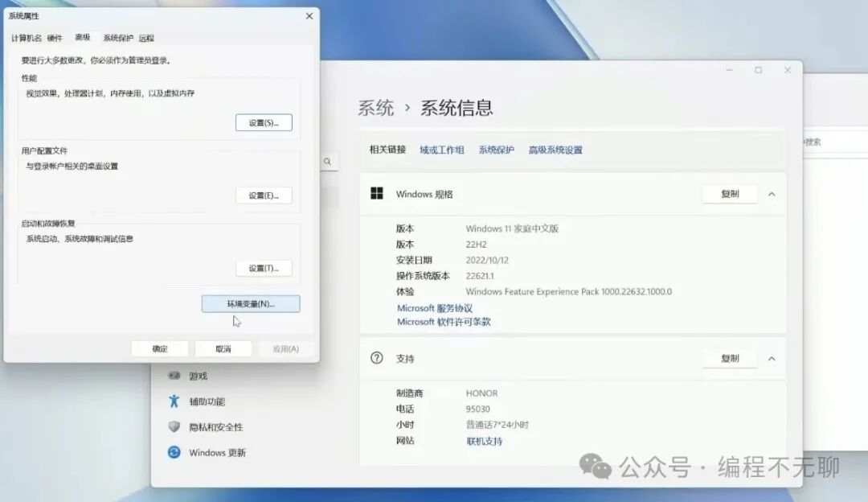Open the 联机支持 website link
The width and height of the screenshot is (868, 502).
(485, 441)
